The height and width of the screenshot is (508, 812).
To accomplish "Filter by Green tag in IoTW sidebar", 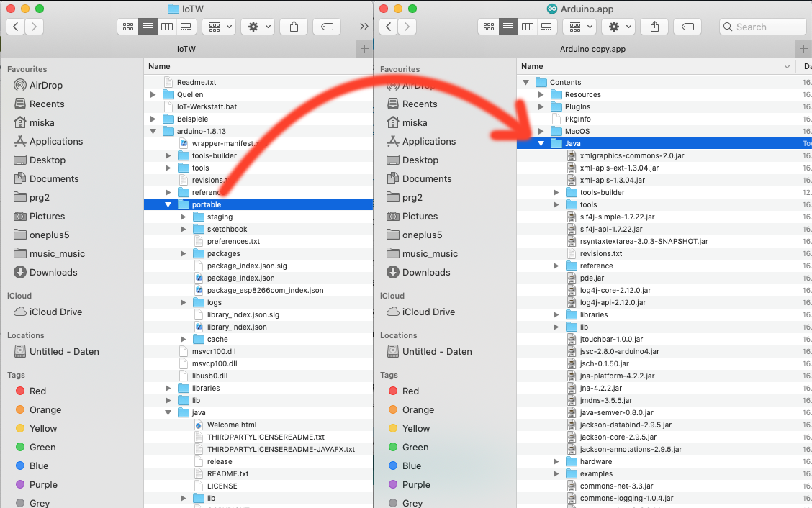I will pos(42,447).
